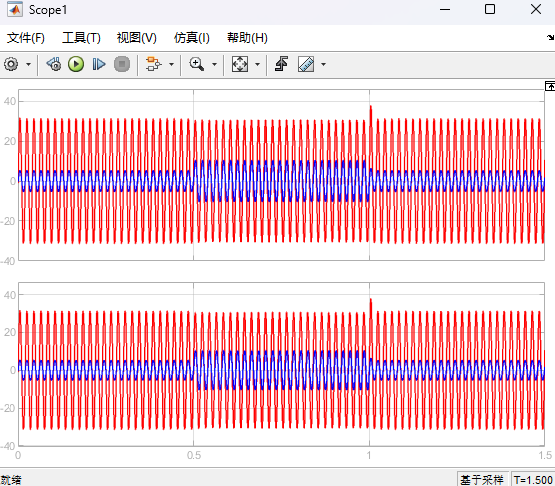The height and width of the screenshot is (486, 555).
Task: Maximize the Scope1 window
Action: [490, 10]
